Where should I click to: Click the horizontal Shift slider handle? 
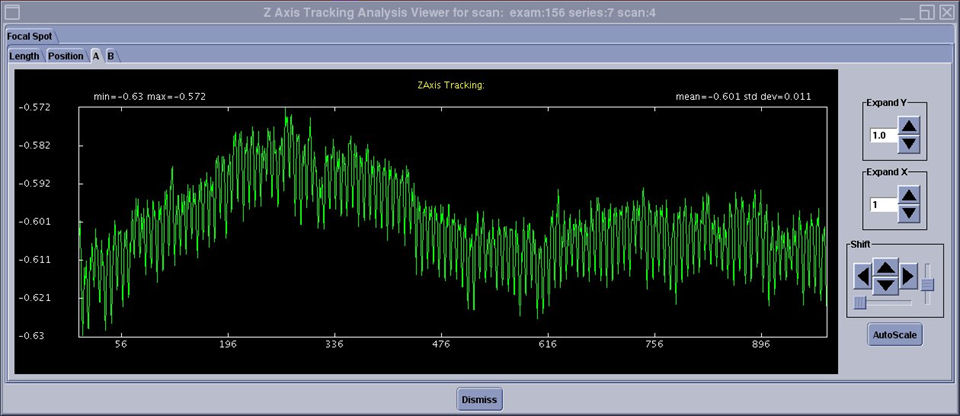tap(860, 302)
